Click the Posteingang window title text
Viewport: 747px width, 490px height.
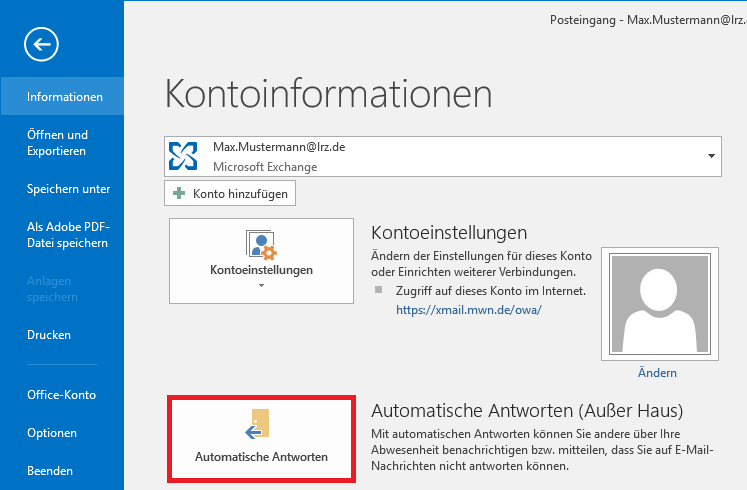646,20
